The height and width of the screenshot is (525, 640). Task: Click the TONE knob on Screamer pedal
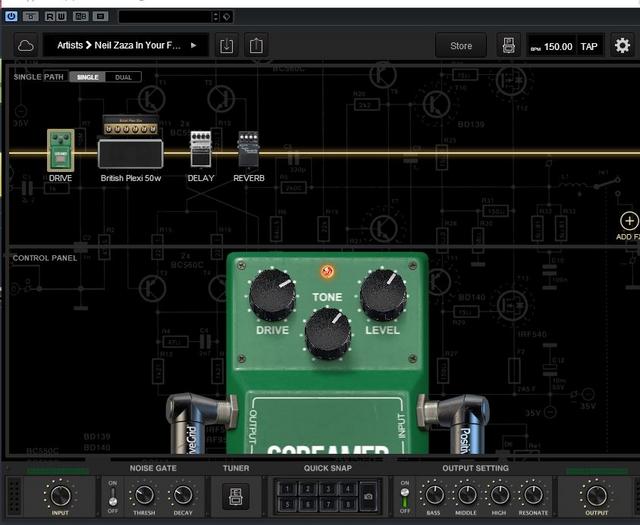point(327,334)
